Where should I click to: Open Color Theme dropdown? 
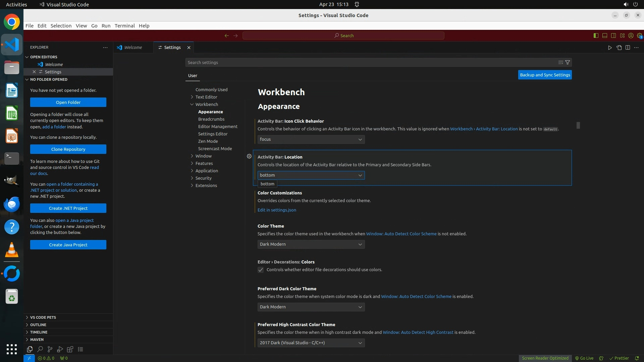[x=311, y=244]
